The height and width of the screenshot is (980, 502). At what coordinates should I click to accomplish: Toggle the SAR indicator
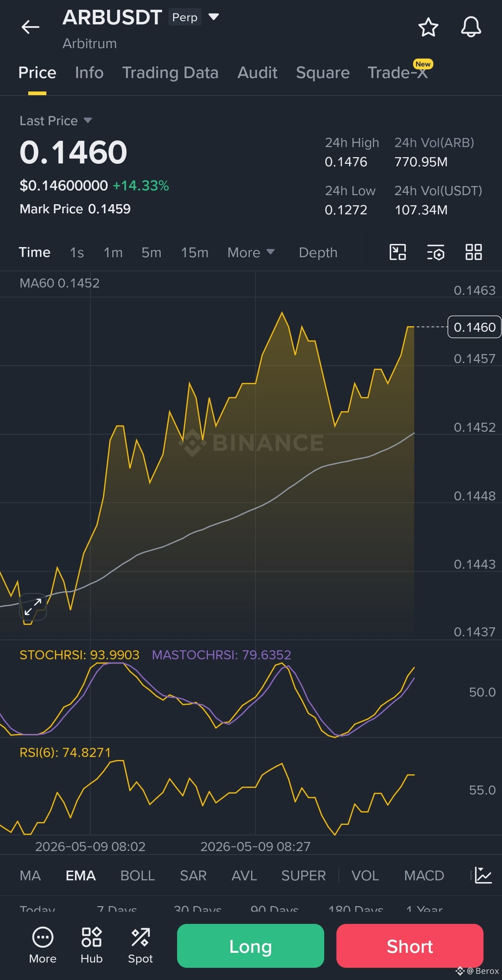[x=193, y=875]
